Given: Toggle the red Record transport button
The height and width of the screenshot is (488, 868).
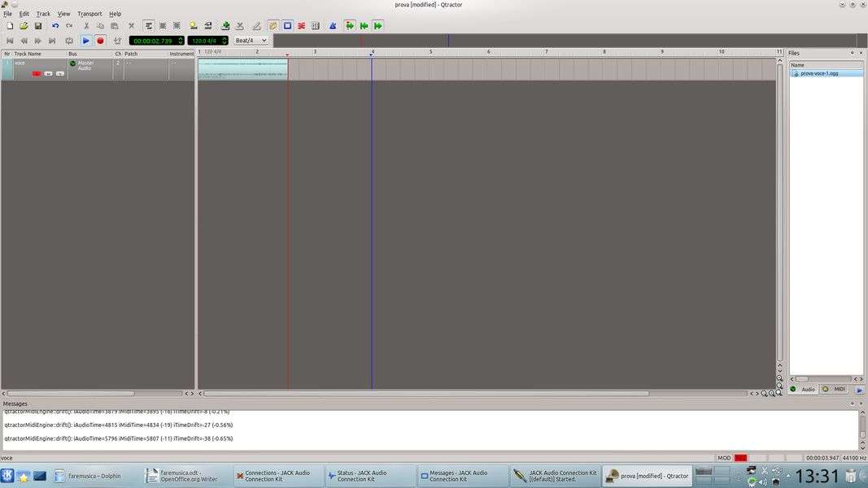Looking at the screenshot, I should pos(100,41).
